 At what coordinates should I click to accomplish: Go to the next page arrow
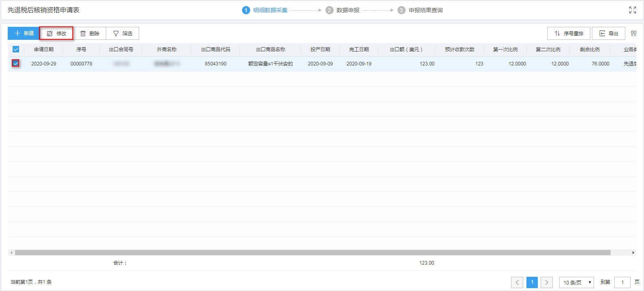point(546,282)
